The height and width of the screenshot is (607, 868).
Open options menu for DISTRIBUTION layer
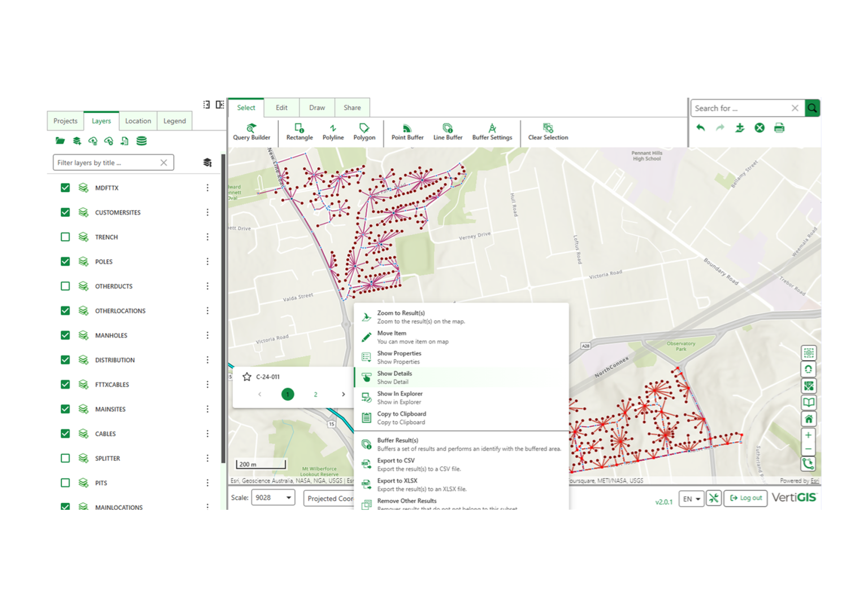click(x=207, y=360)
